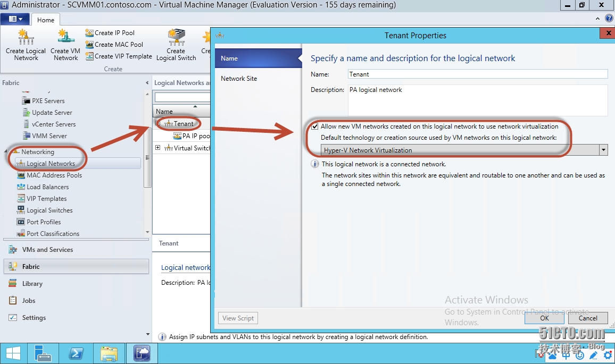Switch to Fabric workspace

(76, 266)
